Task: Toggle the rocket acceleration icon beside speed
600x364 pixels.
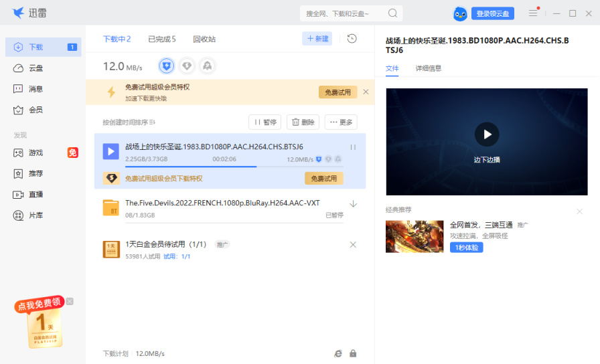Action: point(207,66)
